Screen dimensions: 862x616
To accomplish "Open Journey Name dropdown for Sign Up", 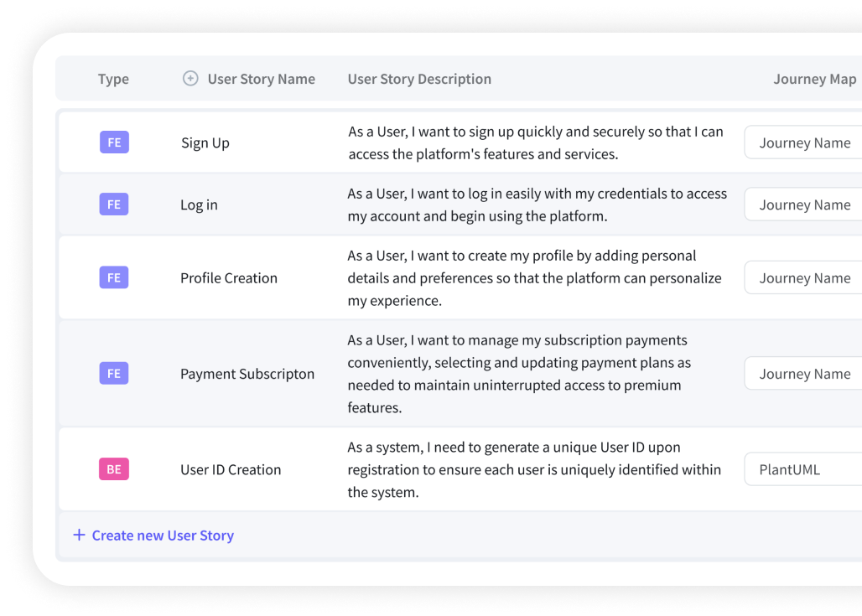I will click(x=803, y=142).
